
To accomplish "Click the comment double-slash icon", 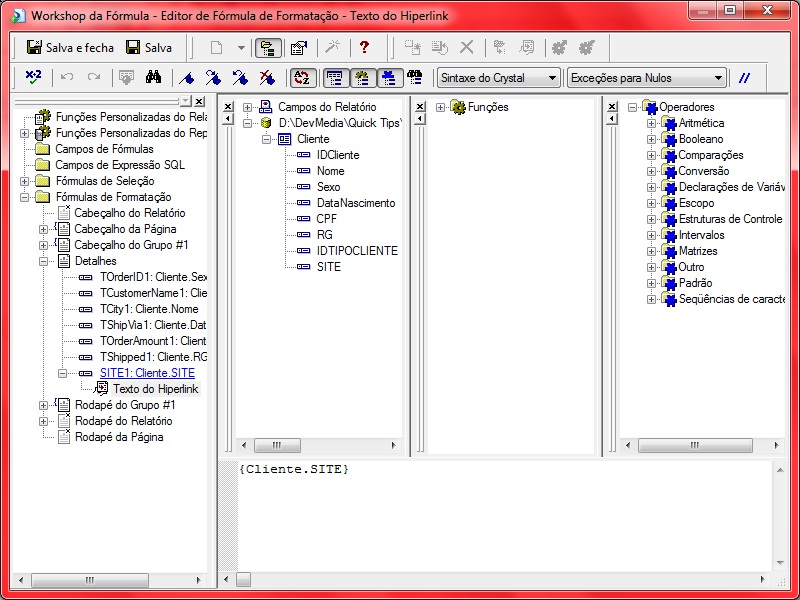I will pyautogui.click(x=744, y=77).
